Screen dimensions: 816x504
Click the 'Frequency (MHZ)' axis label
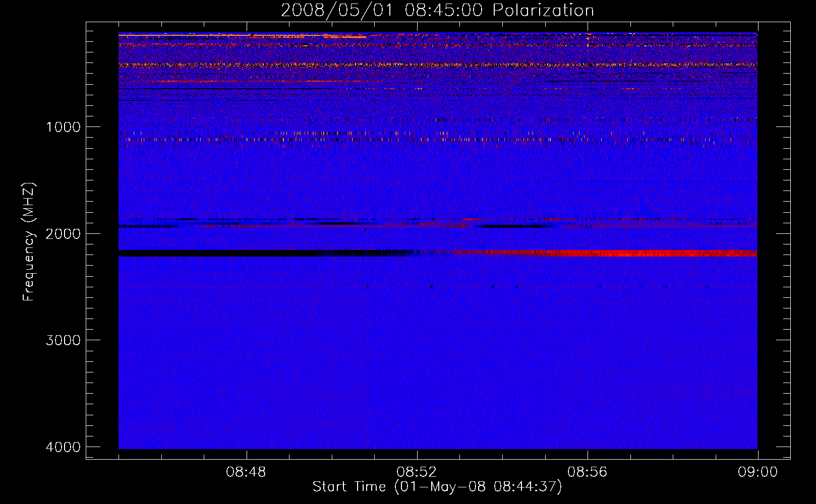pyautogui.click(x=29, y=241)
